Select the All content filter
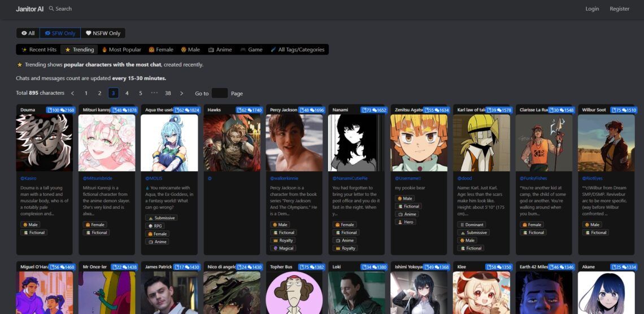The height and width of the screenshot is (314, 644). pos(28,33)
